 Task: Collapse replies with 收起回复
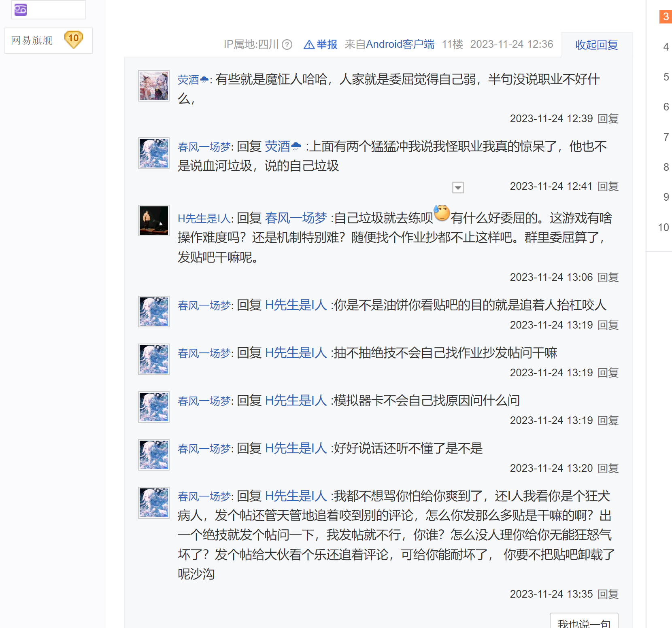[596, 45]
